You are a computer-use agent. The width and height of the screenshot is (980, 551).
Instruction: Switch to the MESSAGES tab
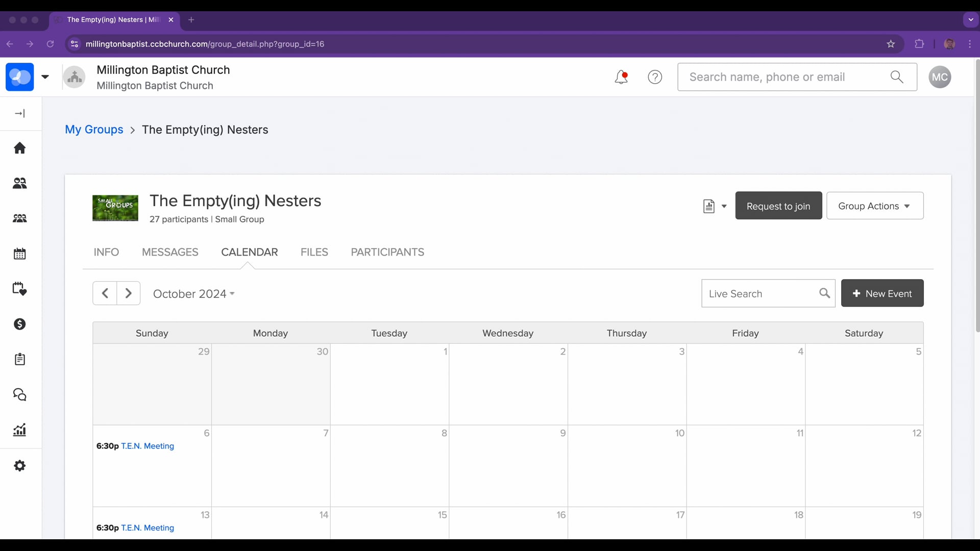click(x=170, y=252)
